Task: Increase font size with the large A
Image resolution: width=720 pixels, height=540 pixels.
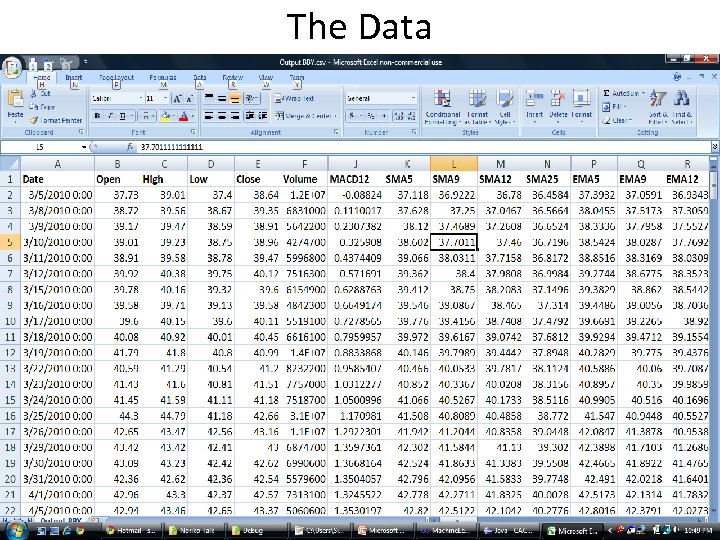Action: [177, 98]
